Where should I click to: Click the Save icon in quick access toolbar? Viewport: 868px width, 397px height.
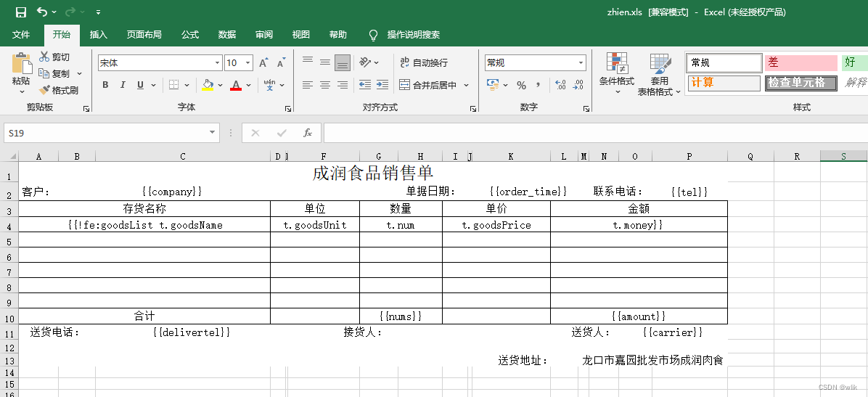tap(21, 12)
